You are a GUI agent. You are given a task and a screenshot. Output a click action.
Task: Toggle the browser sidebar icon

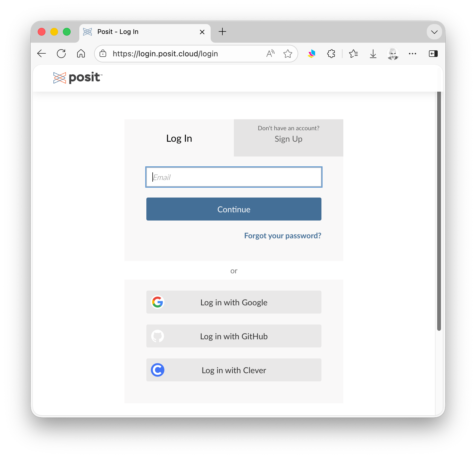[x=433, y=54]
